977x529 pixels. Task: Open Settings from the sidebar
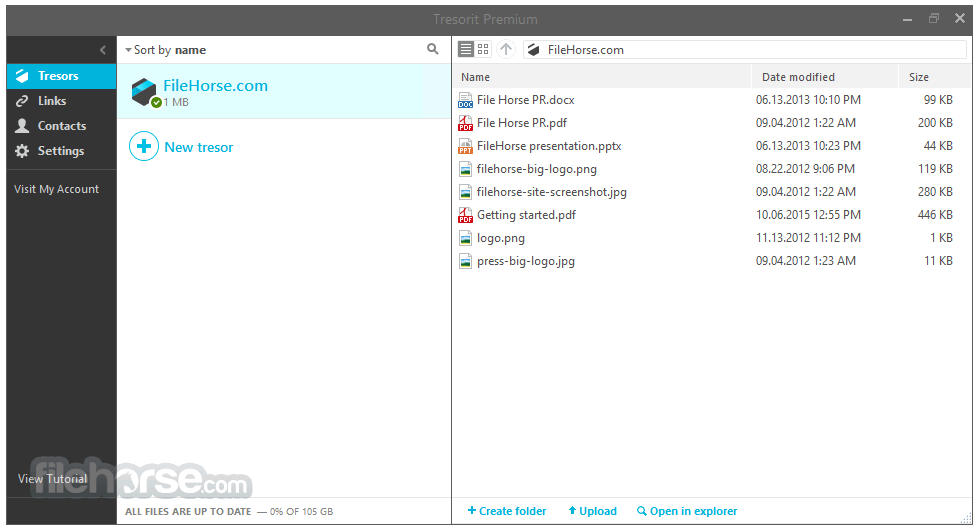[60, 151]
